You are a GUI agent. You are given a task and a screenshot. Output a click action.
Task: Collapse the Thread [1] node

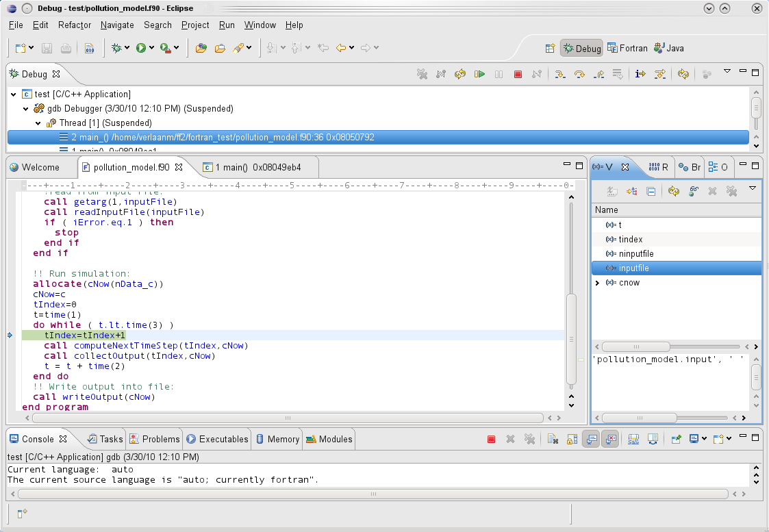click(x=38, y=123)
